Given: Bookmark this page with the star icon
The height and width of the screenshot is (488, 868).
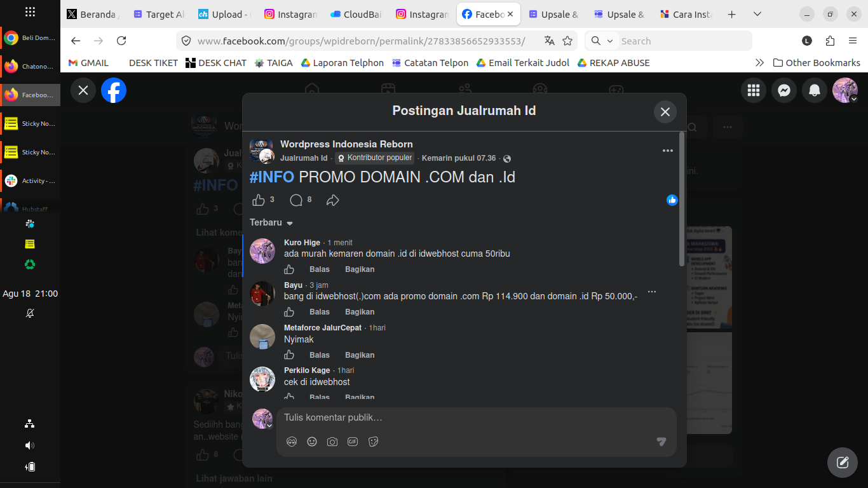Looking at the screenshot, I should 567,41.
